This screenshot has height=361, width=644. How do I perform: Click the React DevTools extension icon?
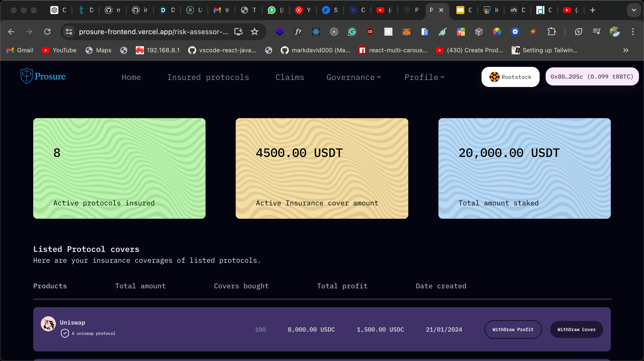pos(316,32)
